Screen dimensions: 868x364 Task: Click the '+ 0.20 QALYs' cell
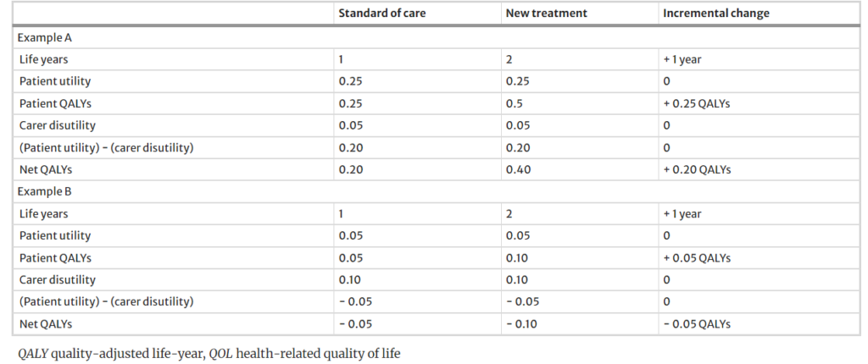click(697, 169)
